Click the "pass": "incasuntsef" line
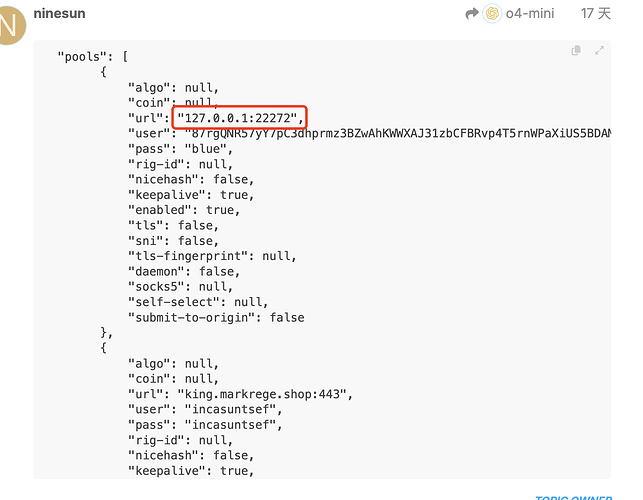Image resolution: width=643 pixels, height=500 pixels. (x=205, y=425)
